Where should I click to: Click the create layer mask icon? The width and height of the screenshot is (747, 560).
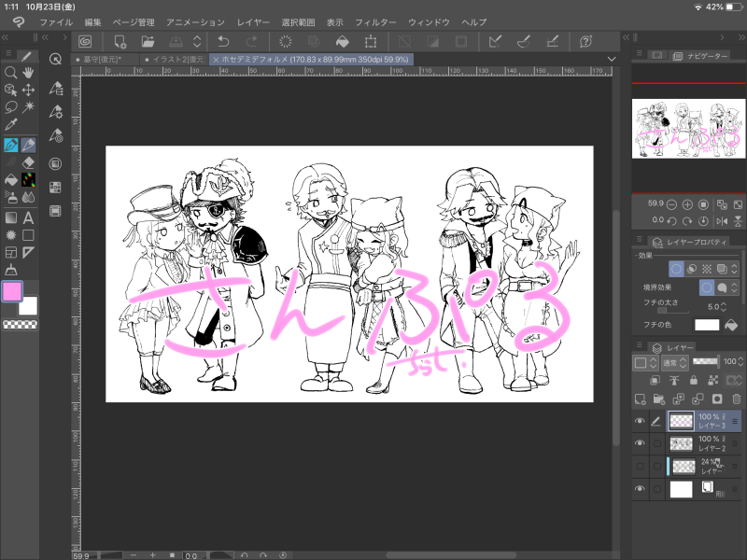point(717,399)
